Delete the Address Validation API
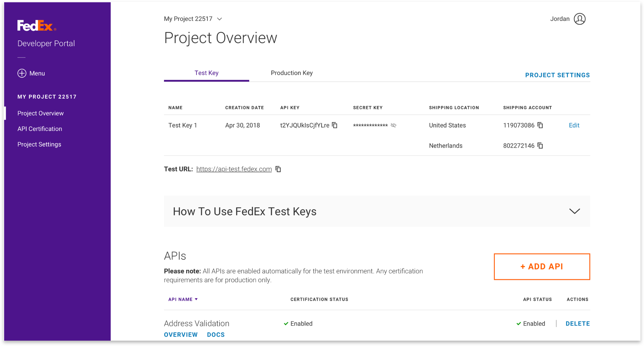Viewport: 644px width, 346px height. click(x=577, y=324)
